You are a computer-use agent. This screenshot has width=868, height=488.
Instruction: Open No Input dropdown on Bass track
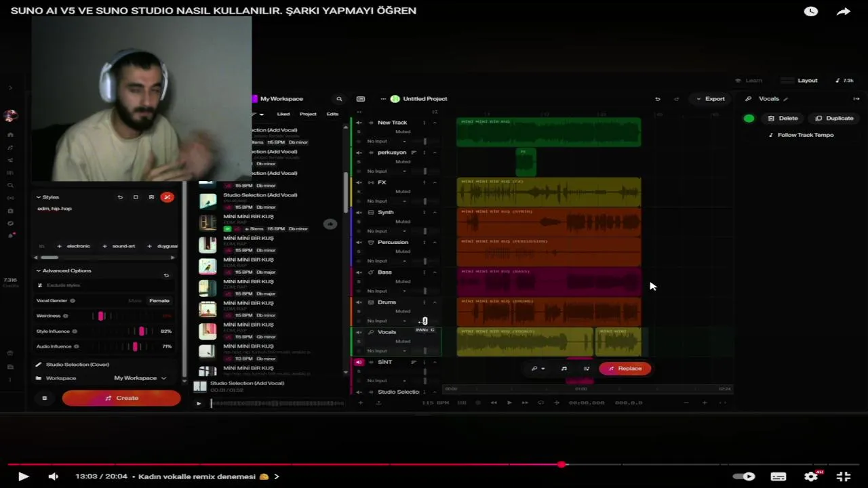point(387,291)
